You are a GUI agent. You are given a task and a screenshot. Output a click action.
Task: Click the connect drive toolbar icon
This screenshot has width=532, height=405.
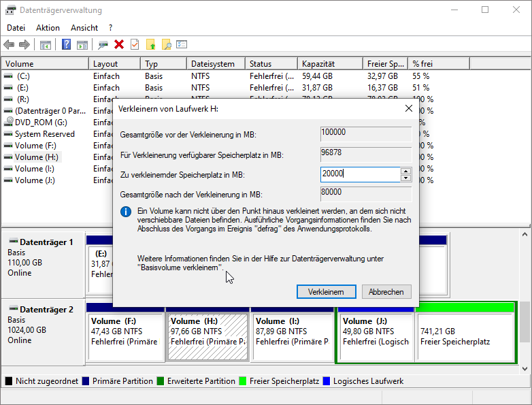click(x=103, y=45)
